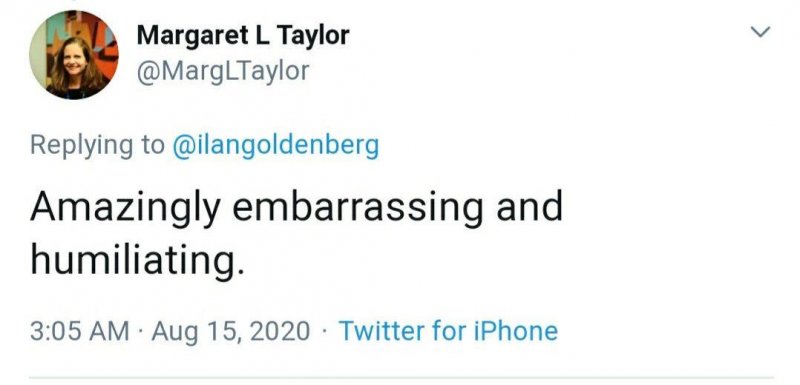Click the word 'embarrassing' in the tweet
The image size is (800, 385).
pos(358,209)
